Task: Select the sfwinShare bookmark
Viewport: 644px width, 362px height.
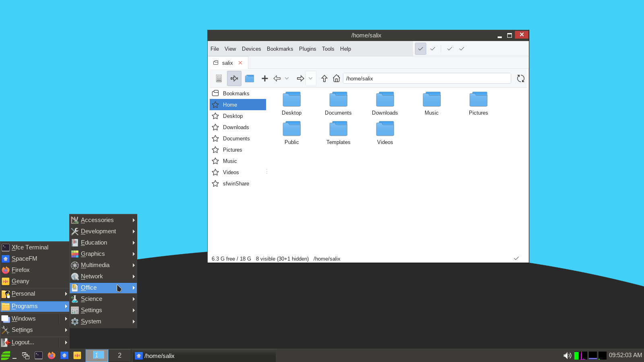Action: pos(238,183)
